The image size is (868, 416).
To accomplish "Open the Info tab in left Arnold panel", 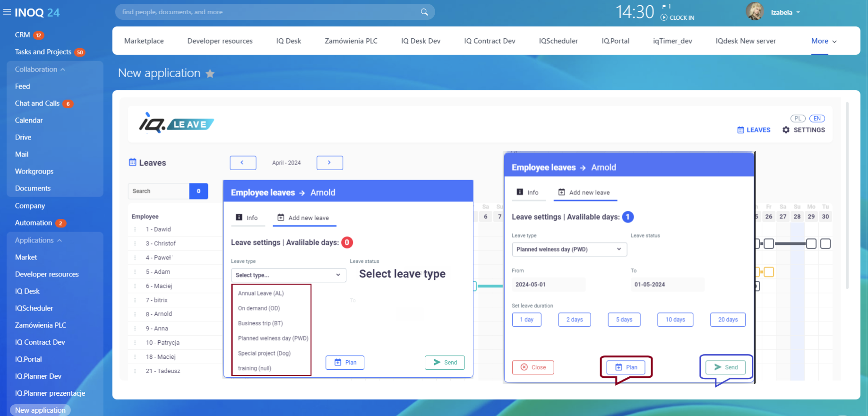I will click(x=247, y=218).
